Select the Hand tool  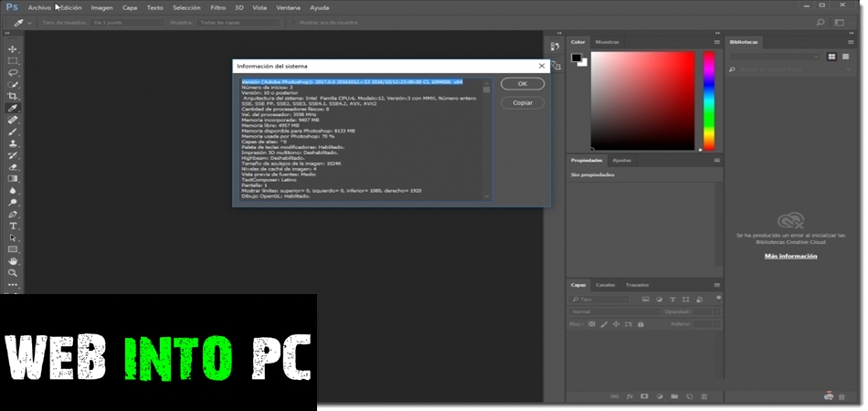(x=13, y=261)
